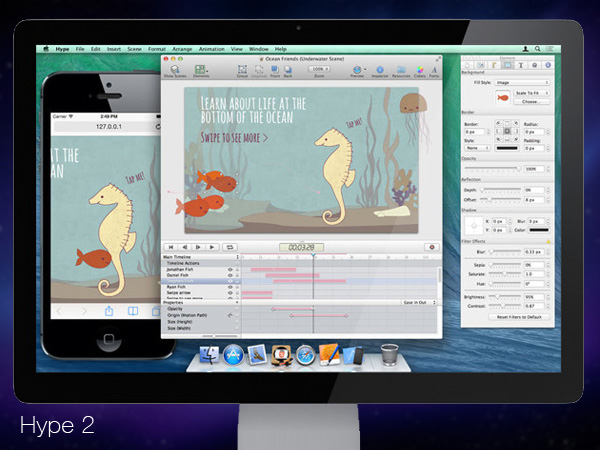Screen dimensions: 600x450
Task: Click the Preview globe icon
Action: [357, 69]
